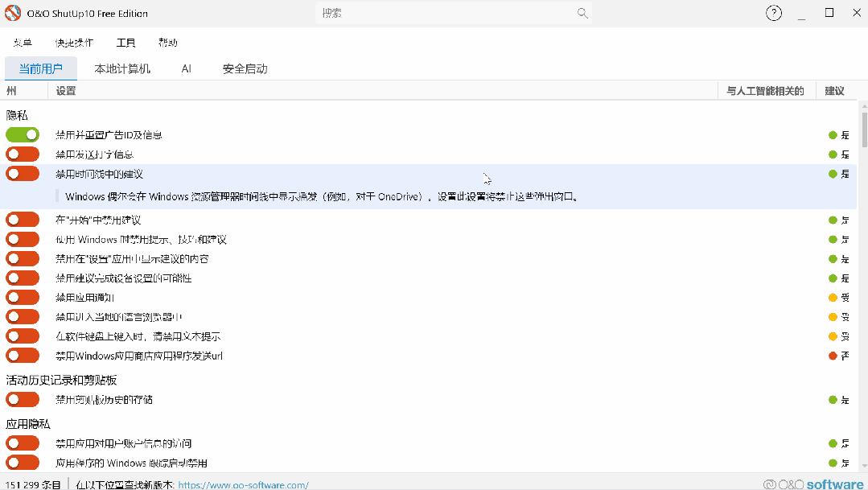Open the 帮助 menu
868x490 pixels.
[x=168, y=43]
